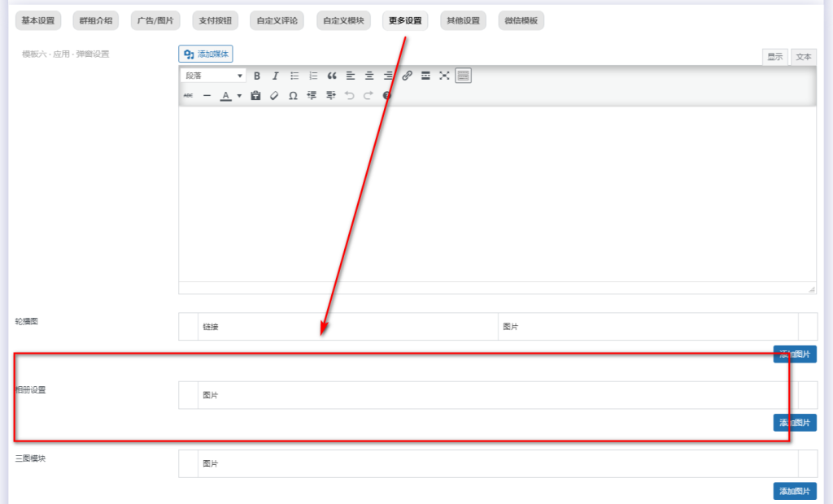Expand the text color dropdown arrow
833x504 pixels.
click(239, 96)
